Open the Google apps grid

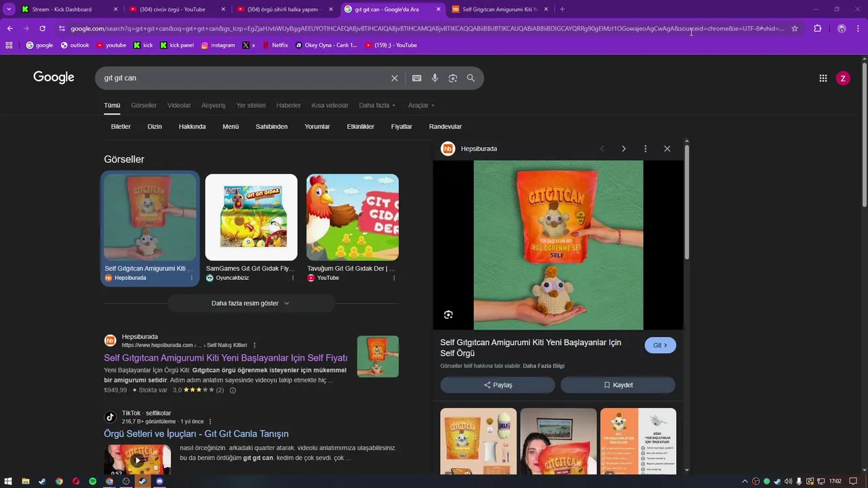(823, 78)
